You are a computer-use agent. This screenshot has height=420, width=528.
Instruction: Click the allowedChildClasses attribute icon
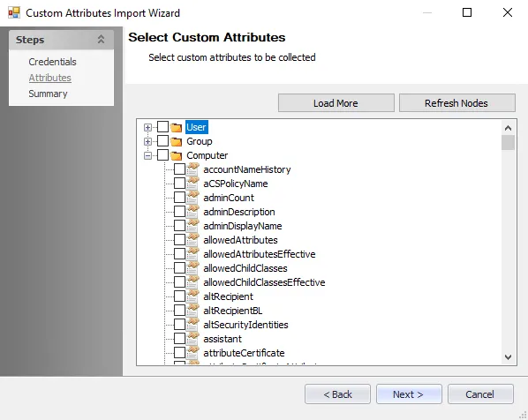point(193,268)
